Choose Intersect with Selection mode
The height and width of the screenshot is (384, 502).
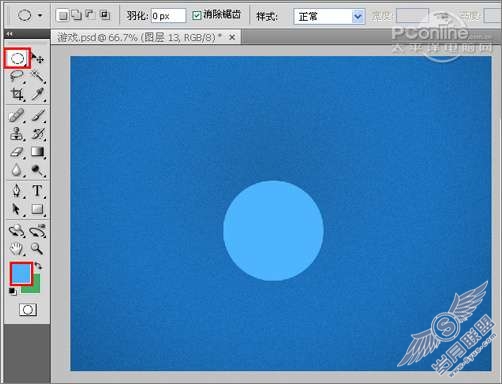click(105, 15)
